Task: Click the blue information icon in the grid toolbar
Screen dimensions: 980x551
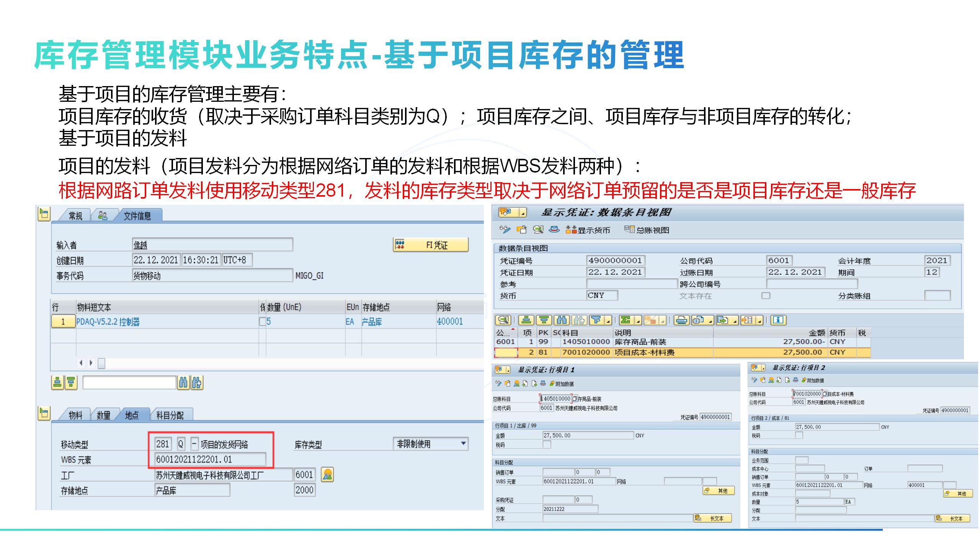Action: 778,320
